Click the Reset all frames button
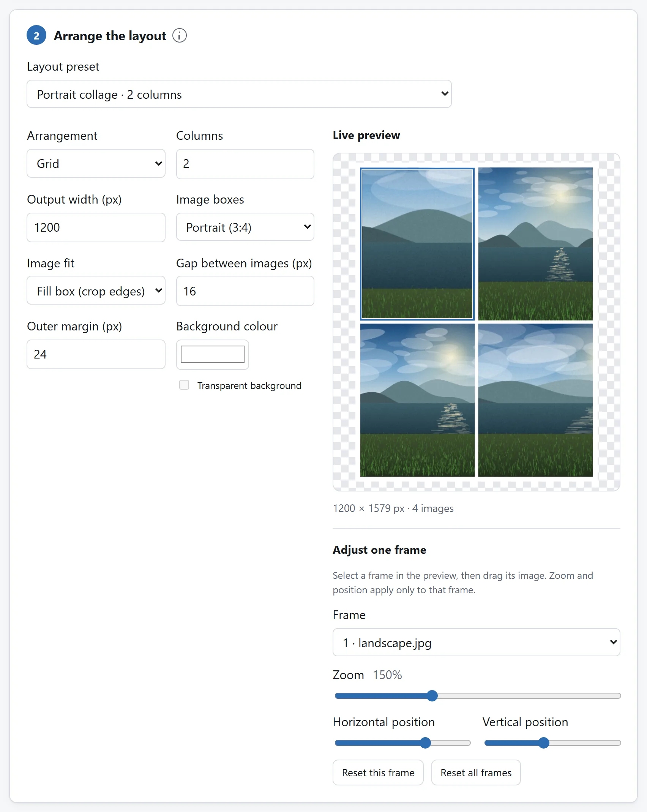This screenshot has width=647, height=812. pos(476,773)
